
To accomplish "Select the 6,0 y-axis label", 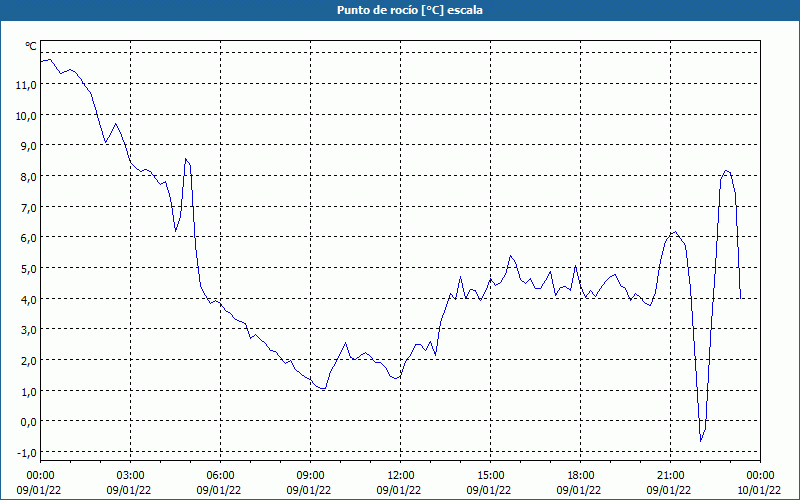I will (29, 238).
